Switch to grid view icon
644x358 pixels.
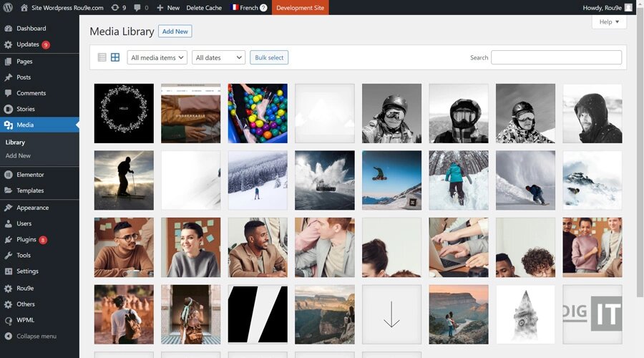point(115,57)
